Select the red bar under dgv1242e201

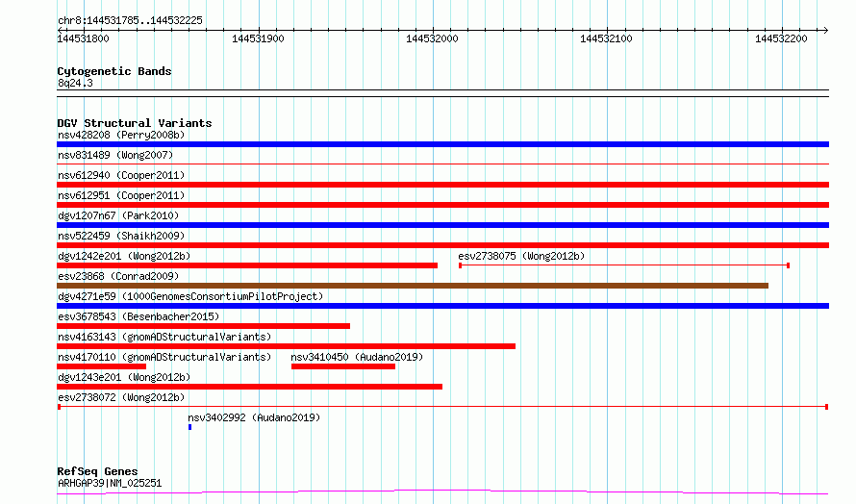[x=247, y=265]
